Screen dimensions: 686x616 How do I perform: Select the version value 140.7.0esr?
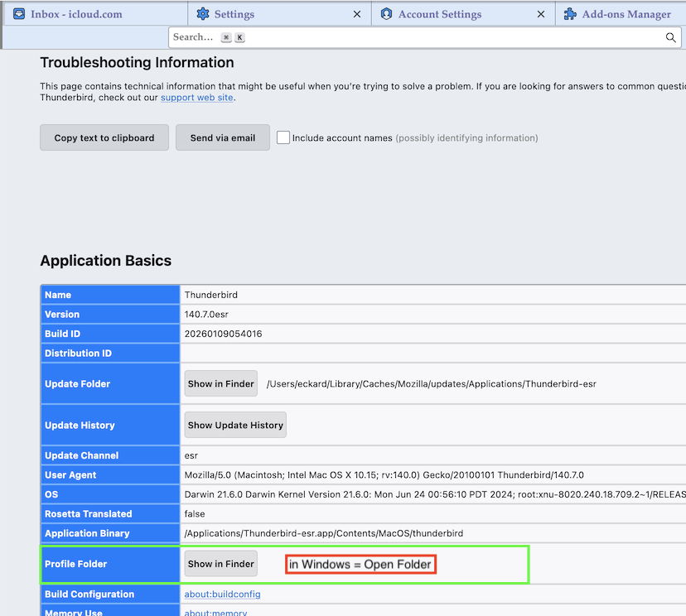(x=206, y=315)
